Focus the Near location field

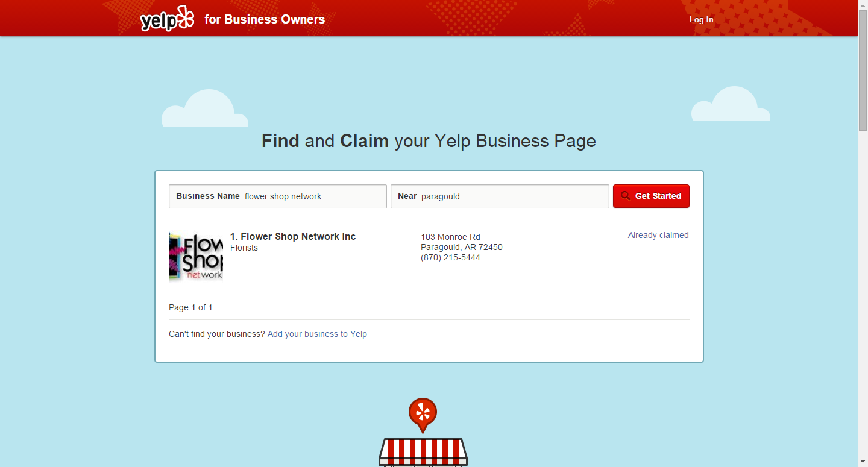pyautogui.click(x=512, y=196)
